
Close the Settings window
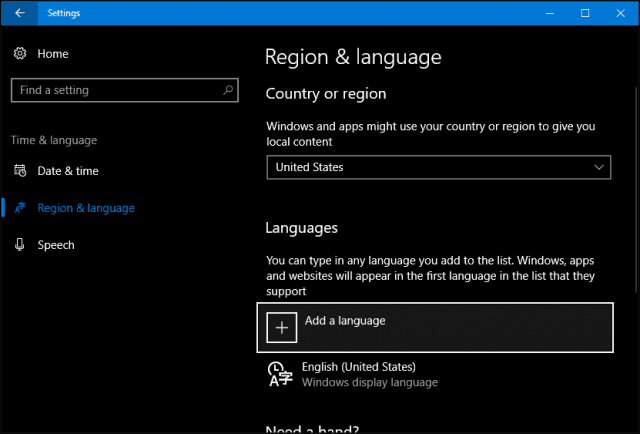point(620,13)
